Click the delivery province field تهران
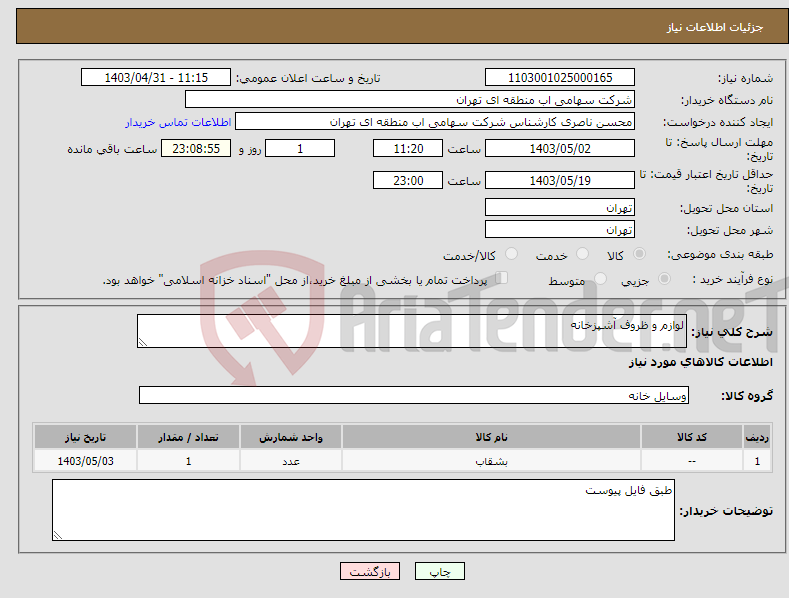Viewport: 789px width, 598px height. click(560, 207)
